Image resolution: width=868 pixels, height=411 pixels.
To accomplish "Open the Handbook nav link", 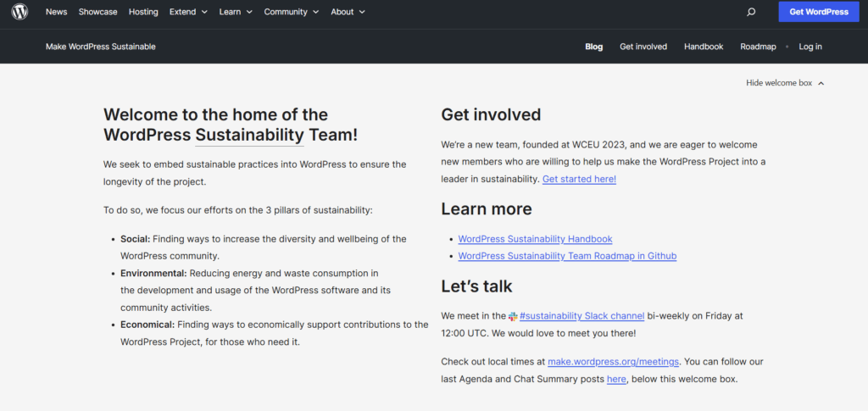I will [x=704, y=47].
